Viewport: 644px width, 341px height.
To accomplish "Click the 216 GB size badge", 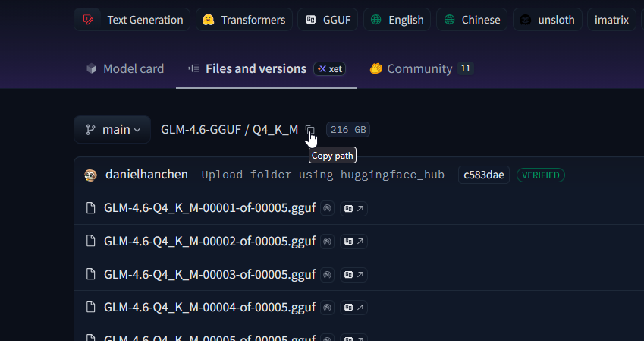I will (348, 130).
